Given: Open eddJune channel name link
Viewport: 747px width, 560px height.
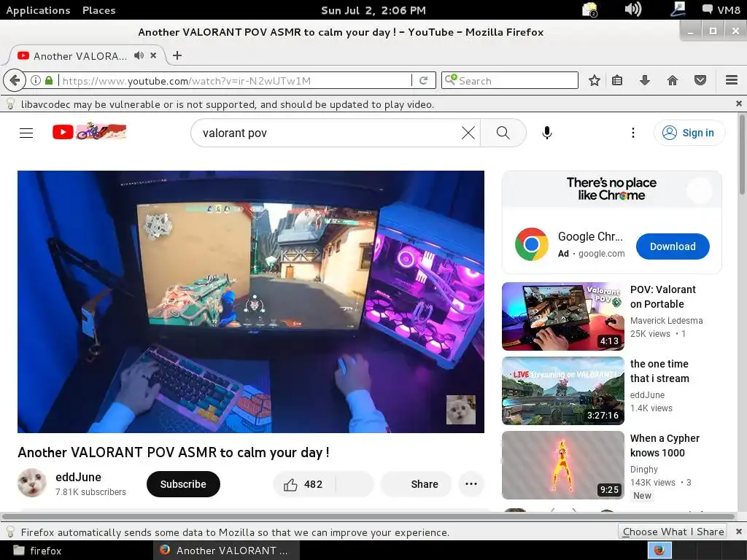Looking at the screenshot, I should [78, 477].
